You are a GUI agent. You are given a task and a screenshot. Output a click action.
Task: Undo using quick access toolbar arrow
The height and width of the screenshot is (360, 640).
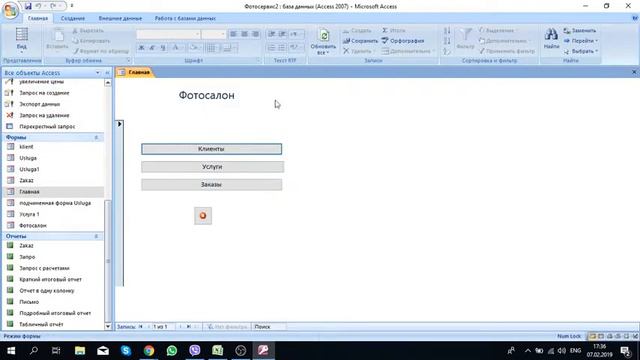[x=38, y=6]
